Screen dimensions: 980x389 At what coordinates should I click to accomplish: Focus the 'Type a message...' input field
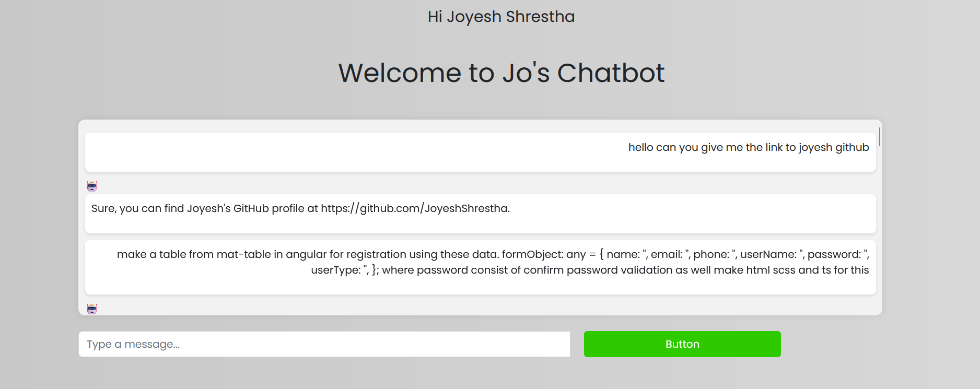tap(324, 344)
